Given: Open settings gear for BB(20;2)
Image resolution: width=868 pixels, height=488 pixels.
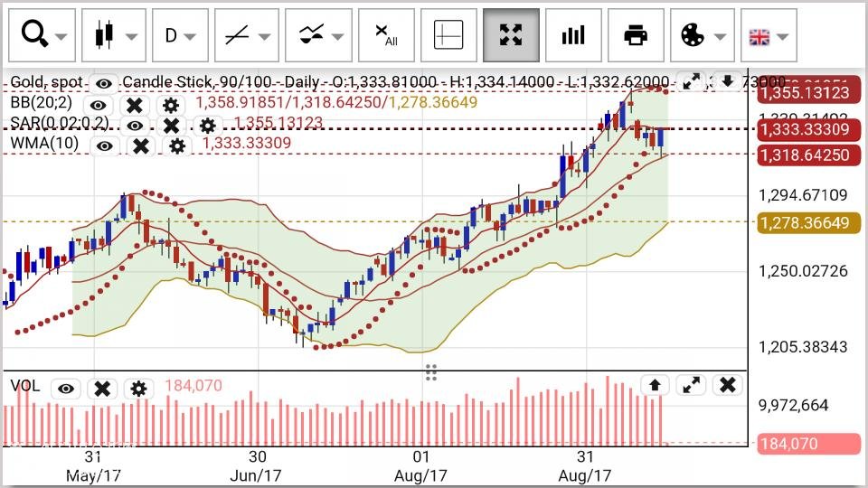Looking at the screenshot, I should click(171, 105).
